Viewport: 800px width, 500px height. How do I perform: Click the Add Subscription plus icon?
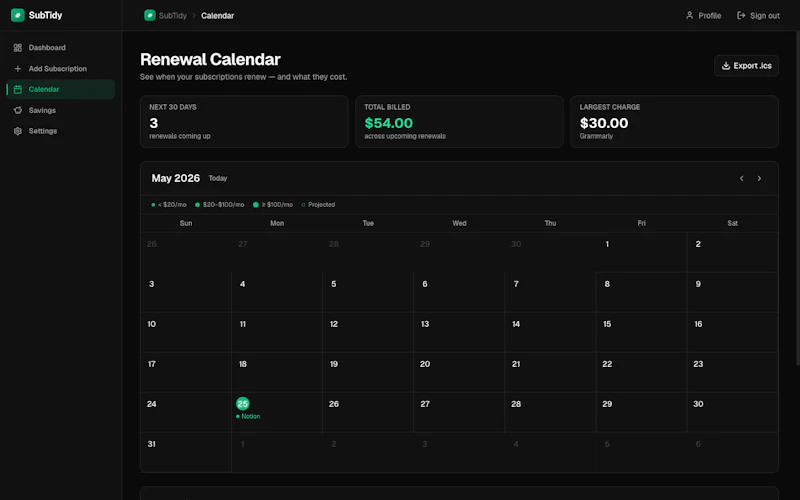click(x=18, y=68)
